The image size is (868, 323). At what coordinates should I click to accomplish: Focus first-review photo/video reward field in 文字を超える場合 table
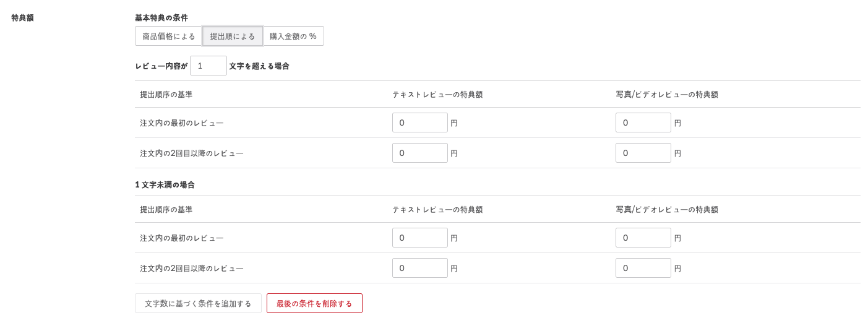pyautogui.click(x=643, y=123)
